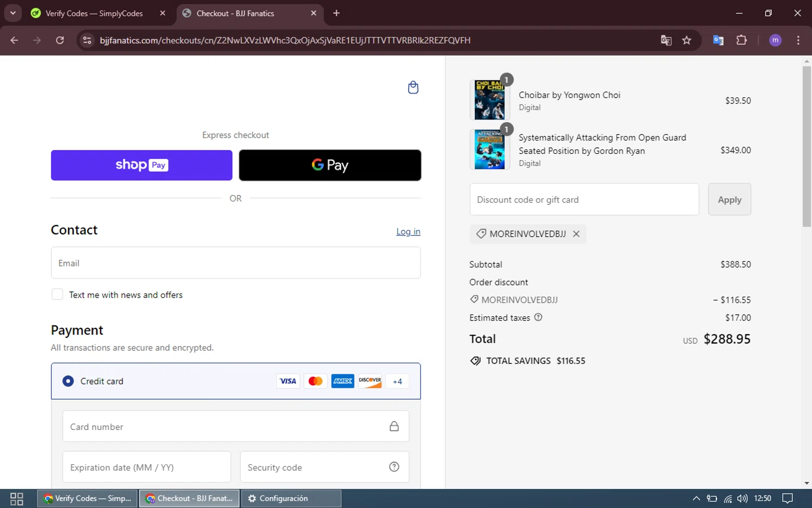812x508 pixels.
Task: Click the taskbar clock showing 12:50
Action: [x=762, y=498]
